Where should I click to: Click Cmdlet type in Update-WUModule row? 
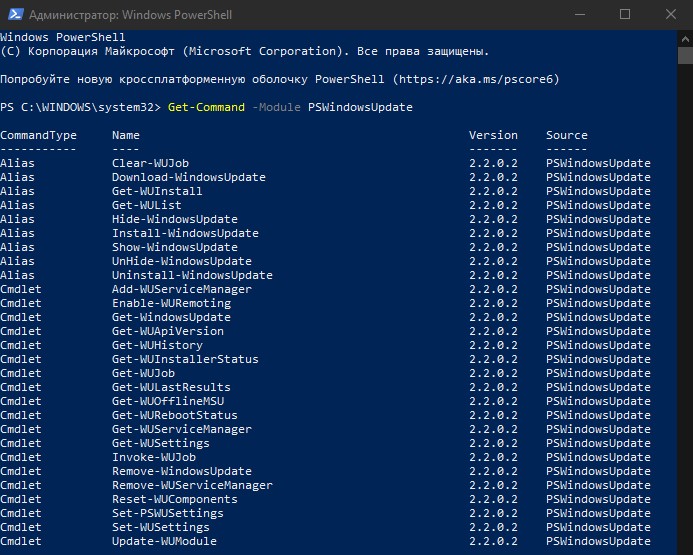(x=21, y=541)
